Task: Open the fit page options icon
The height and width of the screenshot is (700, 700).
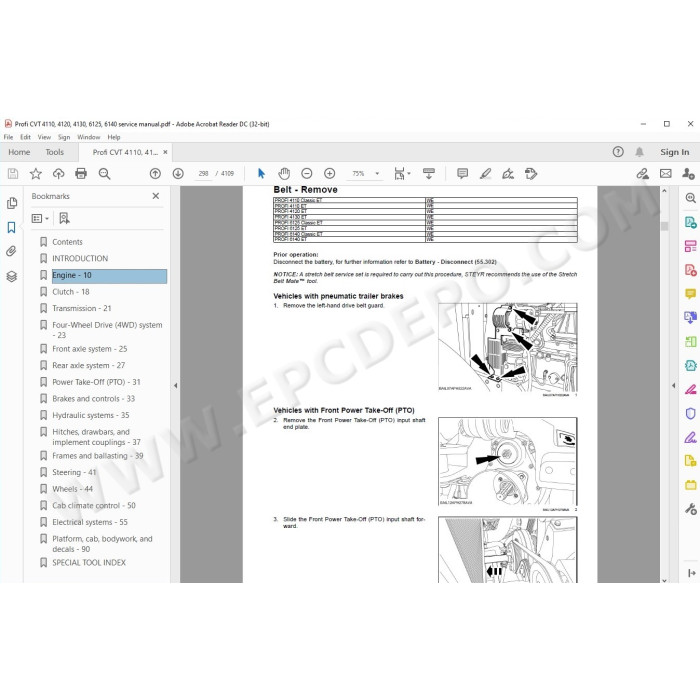Action: (x=402, y=174)
